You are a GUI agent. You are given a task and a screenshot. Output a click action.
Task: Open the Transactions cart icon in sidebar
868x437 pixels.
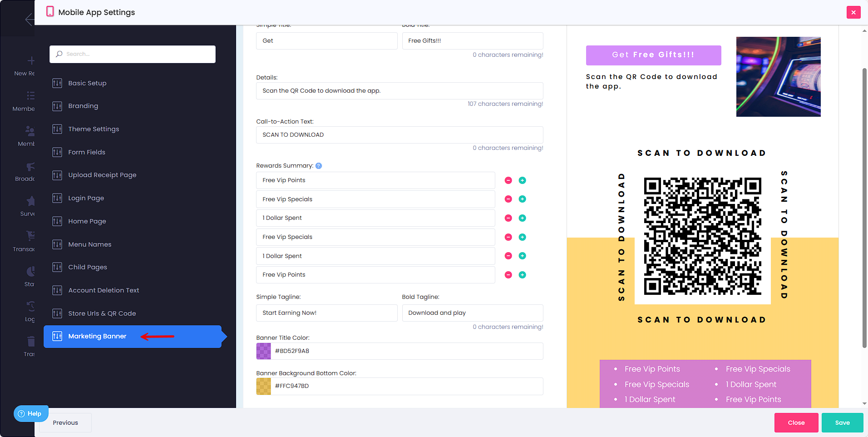point(30,236)
